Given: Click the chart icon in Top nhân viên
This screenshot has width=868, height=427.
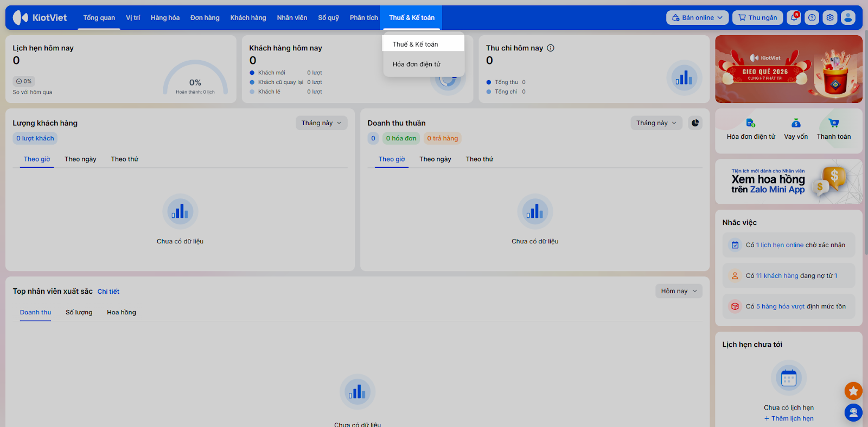Looking at the screenshot, I should (x=358, y=392).
